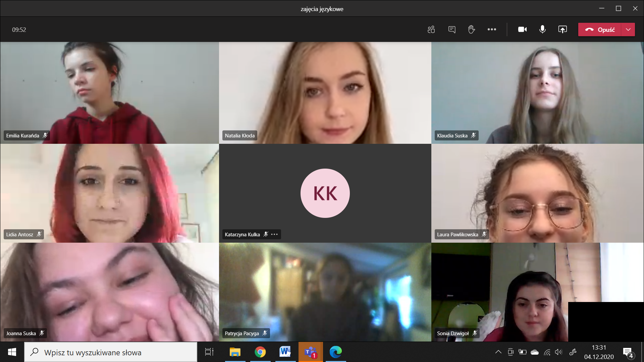Image resolution: width=644 pixels, height=362 pixels.
Task: Click muted mic icon beside Joanna Suska
Action: (42, 333)
